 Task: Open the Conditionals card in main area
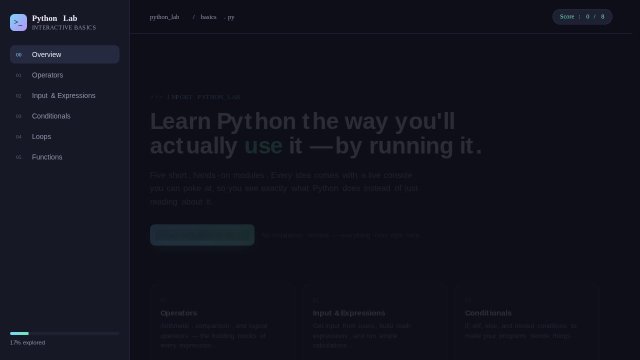click(527, 322)
